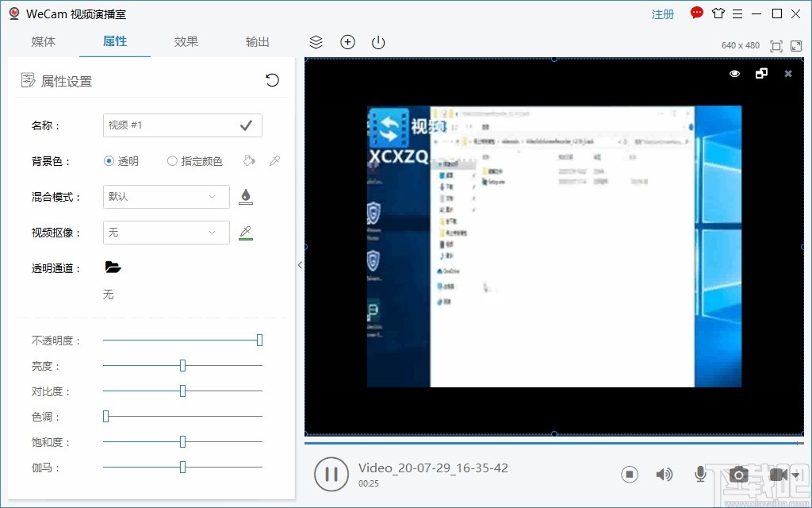Click the reset properties icon in 属性设置 panel
The width and height of the screenshot is (812, 508).
272,80
